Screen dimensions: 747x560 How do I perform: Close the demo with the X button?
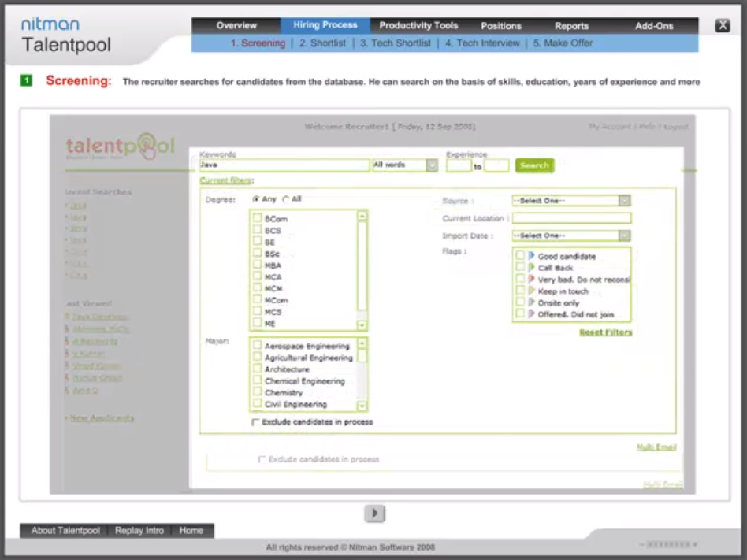point(723,25)
